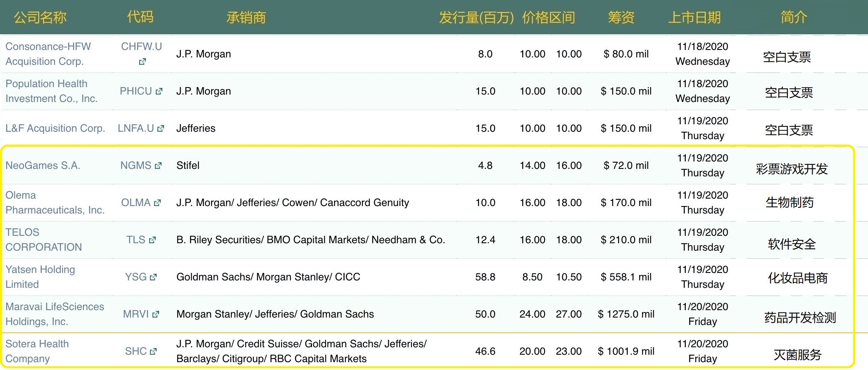Click the 代码 column header
This screenshot has height=370, width=868.
(x=140, y=17)
